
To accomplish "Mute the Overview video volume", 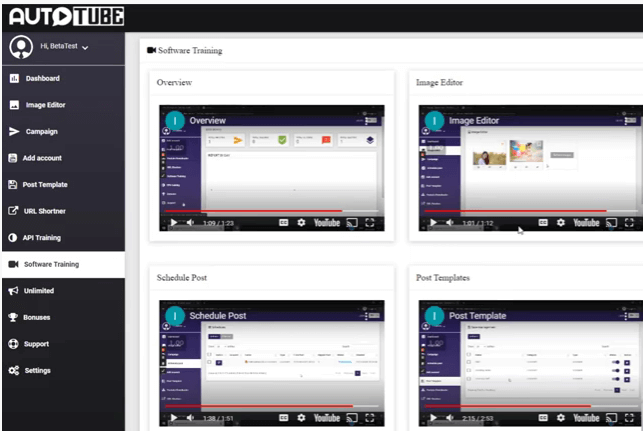I will (191, 223).
